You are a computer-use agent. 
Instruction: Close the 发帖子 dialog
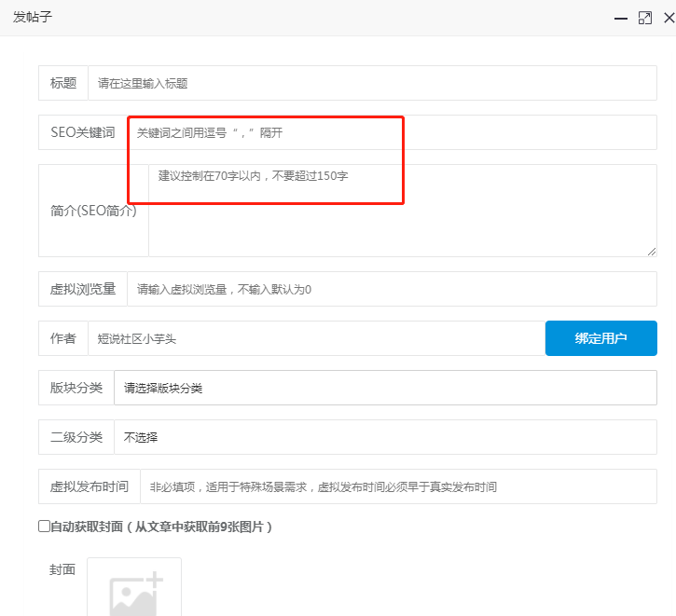click(669, 18)
